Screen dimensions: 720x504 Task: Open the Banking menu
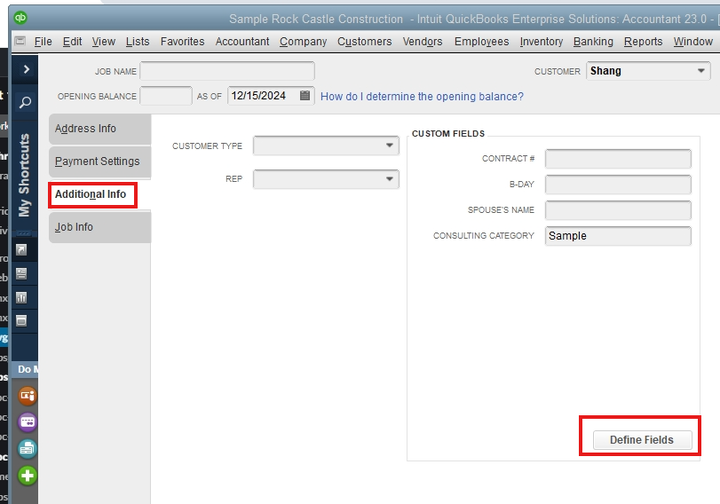[593, 41]
